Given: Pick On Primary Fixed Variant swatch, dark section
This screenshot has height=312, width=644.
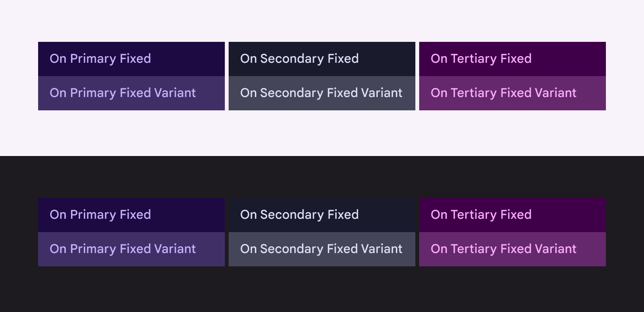Looking at the screenshot, I should click(x=210, y=249).
